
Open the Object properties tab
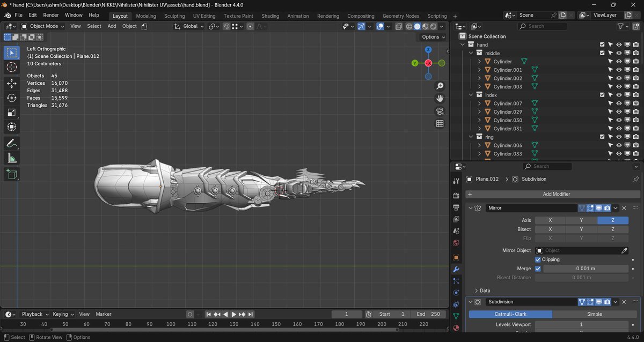(x=456, y=257)
